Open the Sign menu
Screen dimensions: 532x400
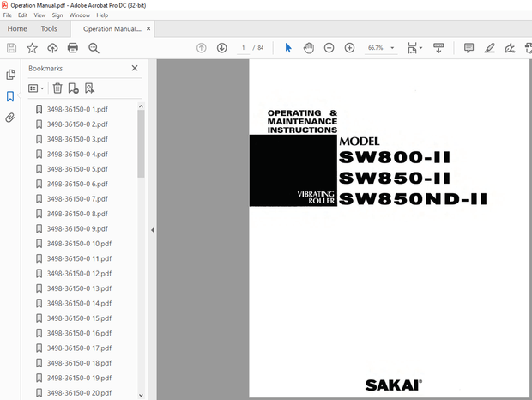coord(57,15)
